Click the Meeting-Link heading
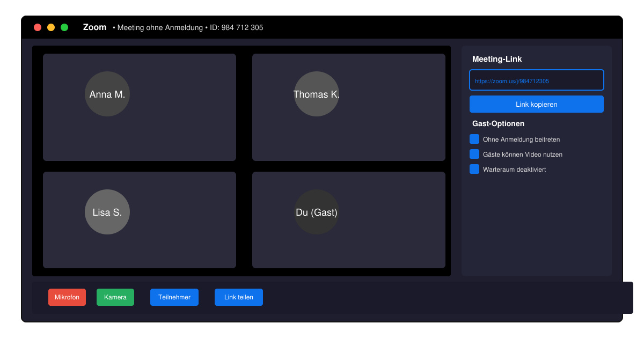 [x=497, y=59]
